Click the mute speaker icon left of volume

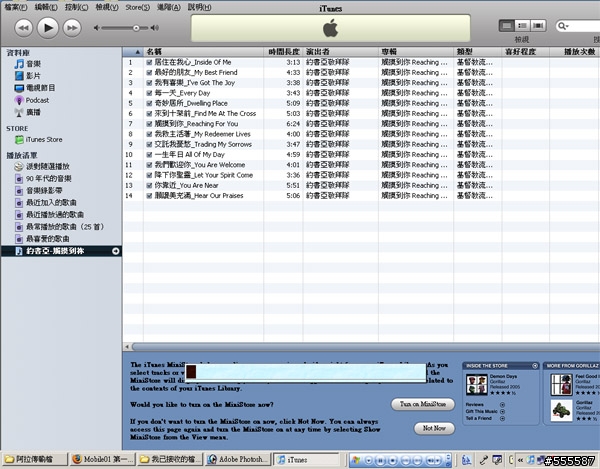tap(97, 28)
